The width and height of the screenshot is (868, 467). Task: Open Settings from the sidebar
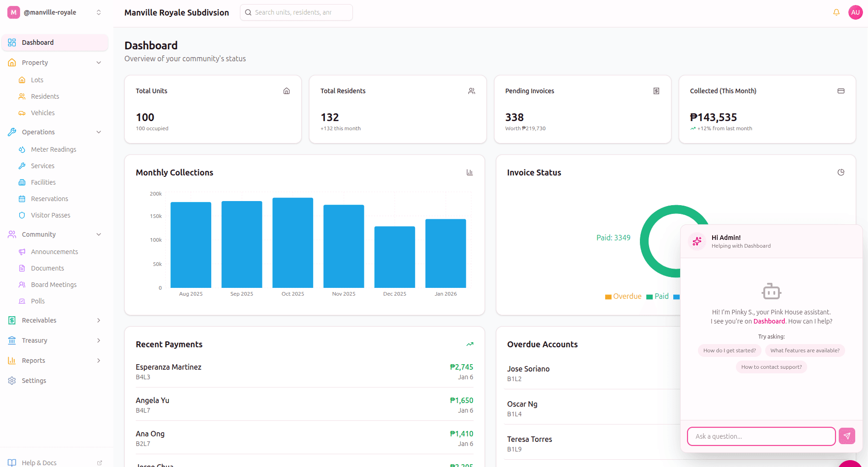tap(34, 381)
